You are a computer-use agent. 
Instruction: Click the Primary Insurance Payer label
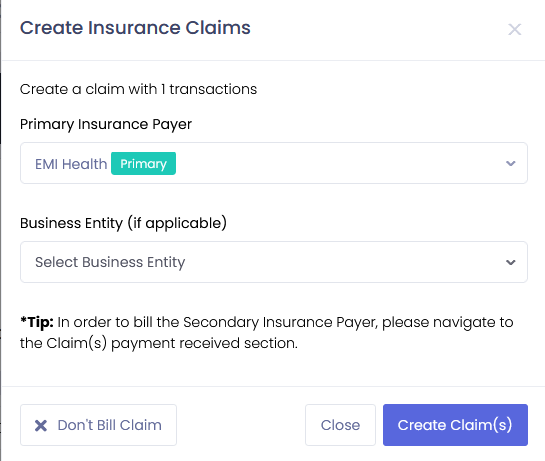106,124
